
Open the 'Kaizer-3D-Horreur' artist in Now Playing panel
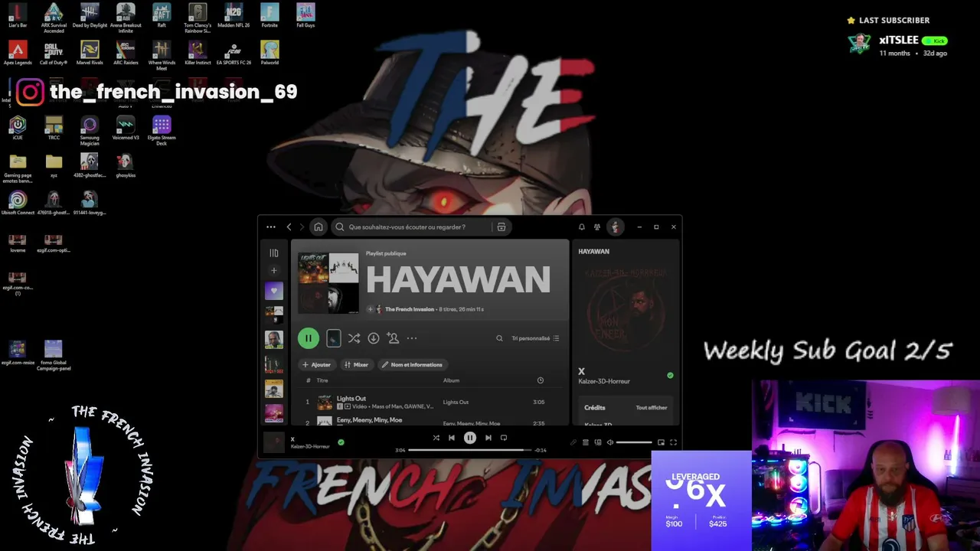[x=604, y=381]
